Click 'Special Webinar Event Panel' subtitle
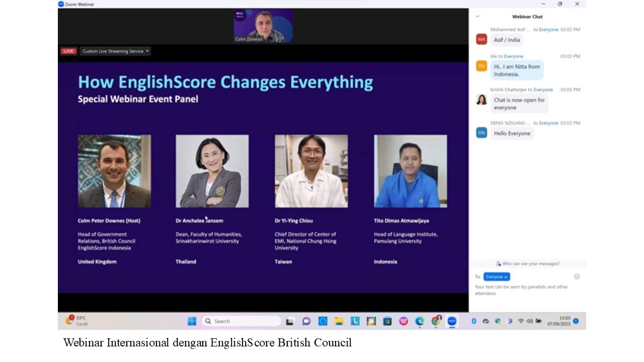Screen dimensions: 644x362 pos(138,99)
